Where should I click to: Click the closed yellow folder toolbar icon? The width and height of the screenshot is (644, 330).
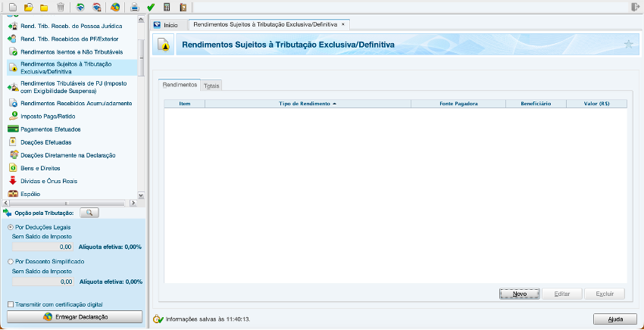click(x=44, y=7)
